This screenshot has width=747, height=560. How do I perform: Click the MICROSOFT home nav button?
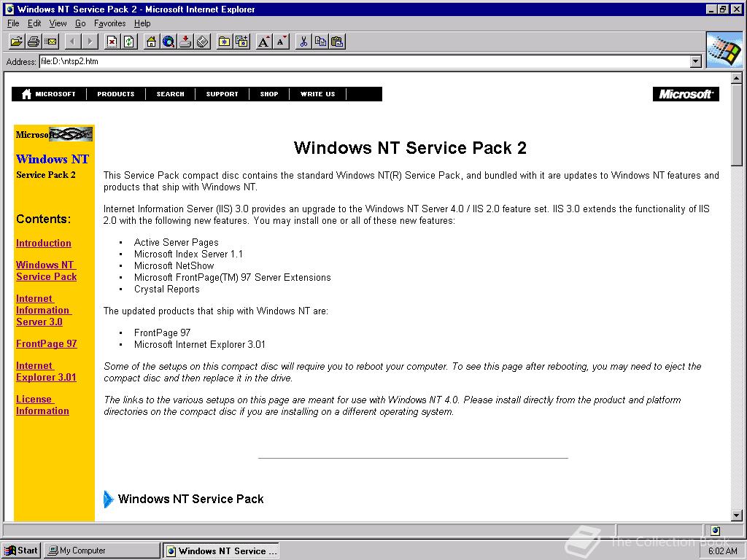tap(49, 94)
